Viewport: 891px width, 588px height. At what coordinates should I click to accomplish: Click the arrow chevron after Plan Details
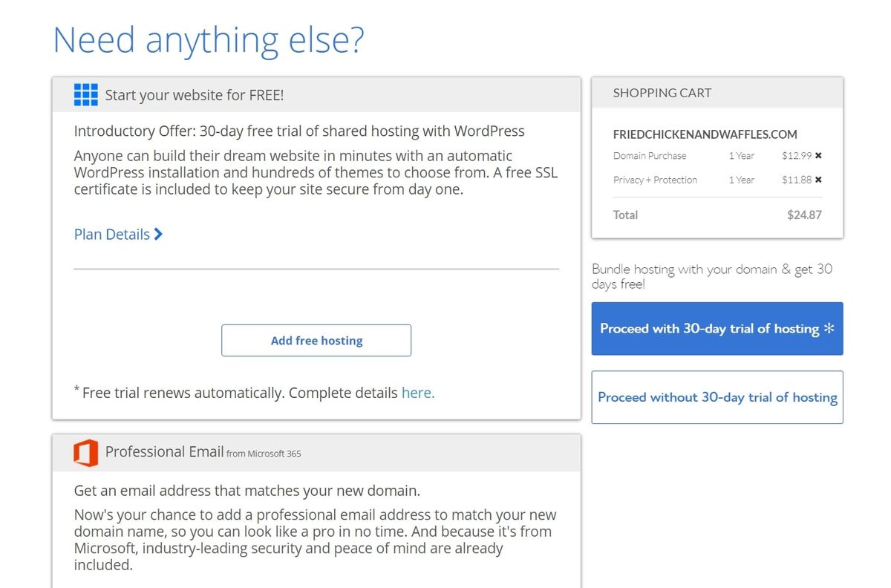158,234
